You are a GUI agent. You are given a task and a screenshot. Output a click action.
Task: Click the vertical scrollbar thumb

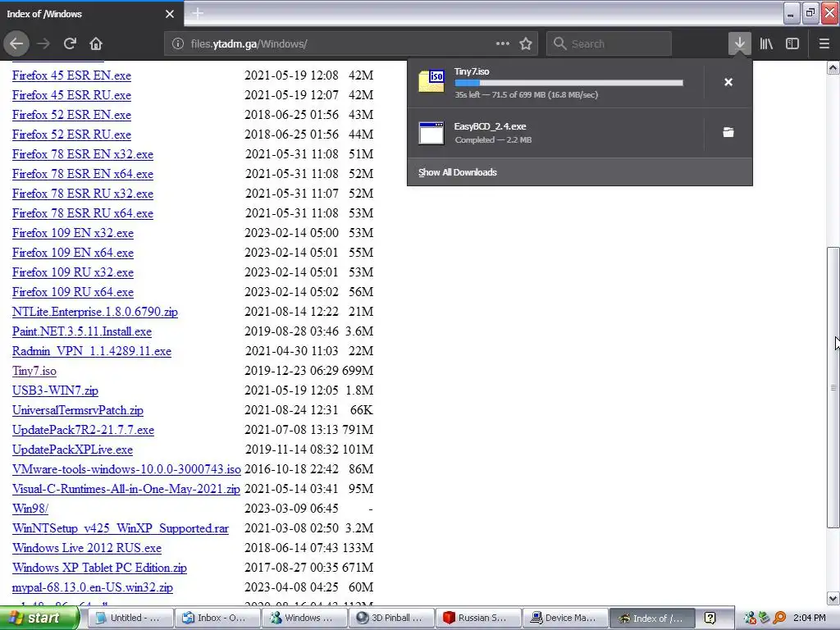(x=833, y=387)
